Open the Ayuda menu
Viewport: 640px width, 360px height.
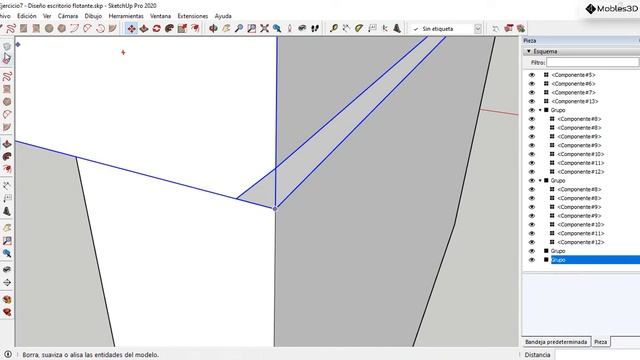[223, 16]
